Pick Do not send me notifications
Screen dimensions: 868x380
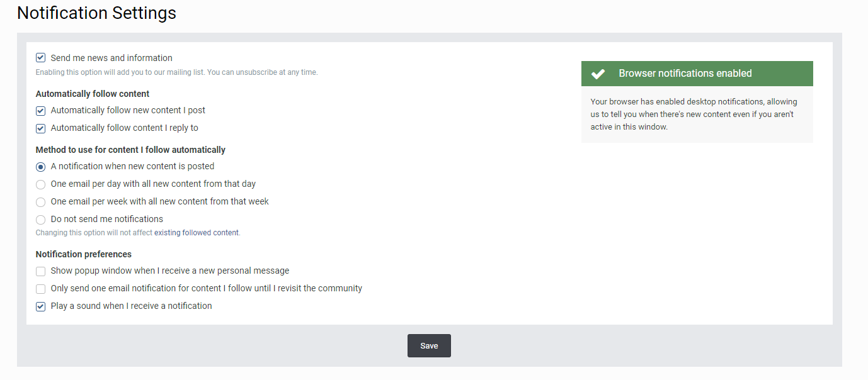click(41, 220)
